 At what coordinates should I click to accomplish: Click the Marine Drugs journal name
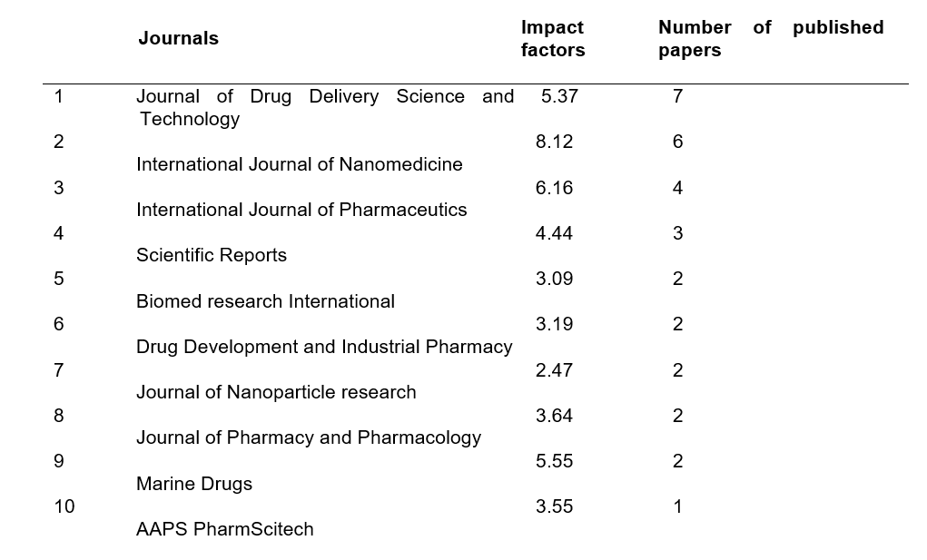(x=194, y=484)
